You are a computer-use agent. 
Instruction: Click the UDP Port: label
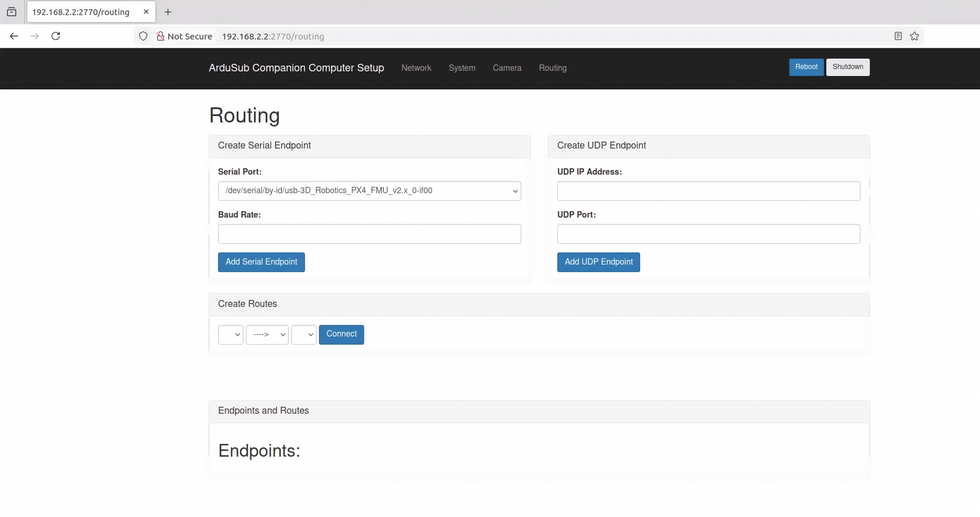click(x=576, y=215)
